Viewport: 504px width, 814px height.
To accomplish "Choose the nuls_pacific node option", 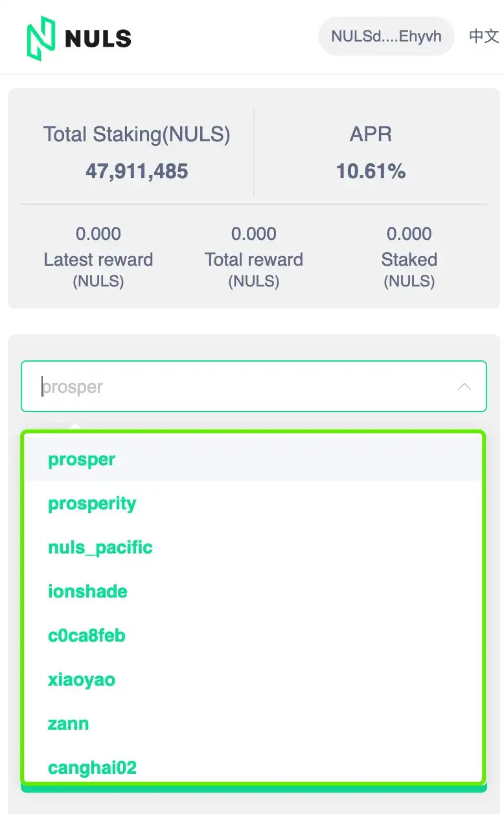I will coord(253,547).
